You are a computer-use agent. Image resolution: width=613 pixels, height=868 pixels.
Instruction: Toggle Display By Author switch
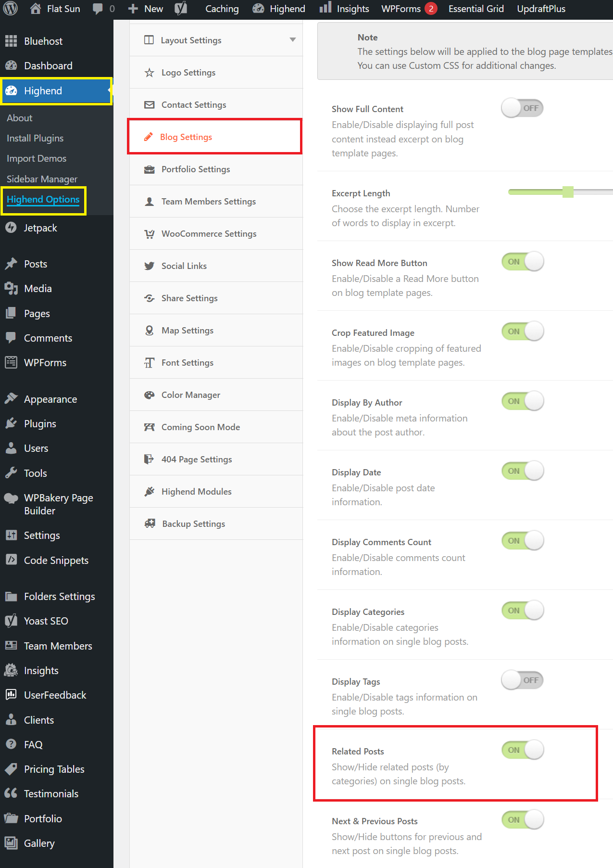coord(522,401)
